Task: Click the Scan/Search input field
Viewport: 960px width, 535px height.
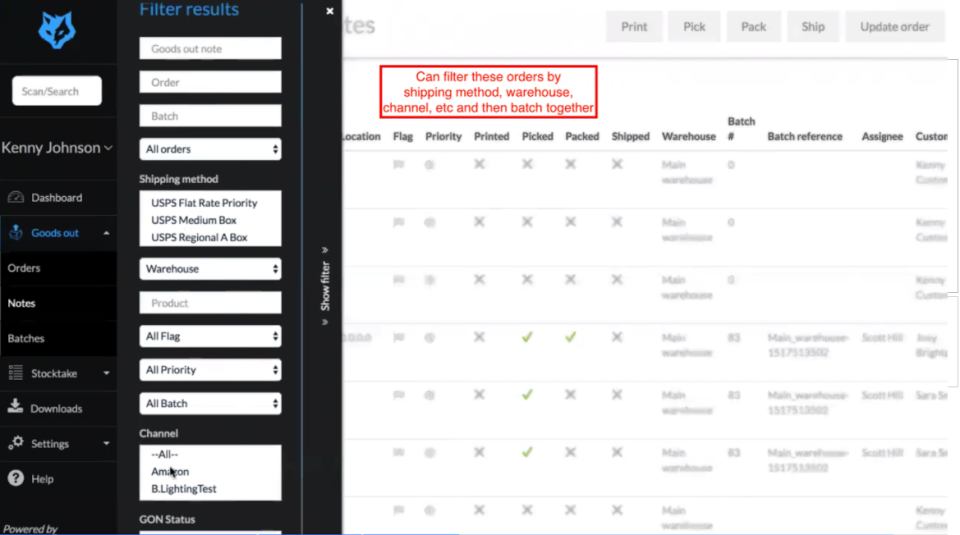Action: coord(56,91)
